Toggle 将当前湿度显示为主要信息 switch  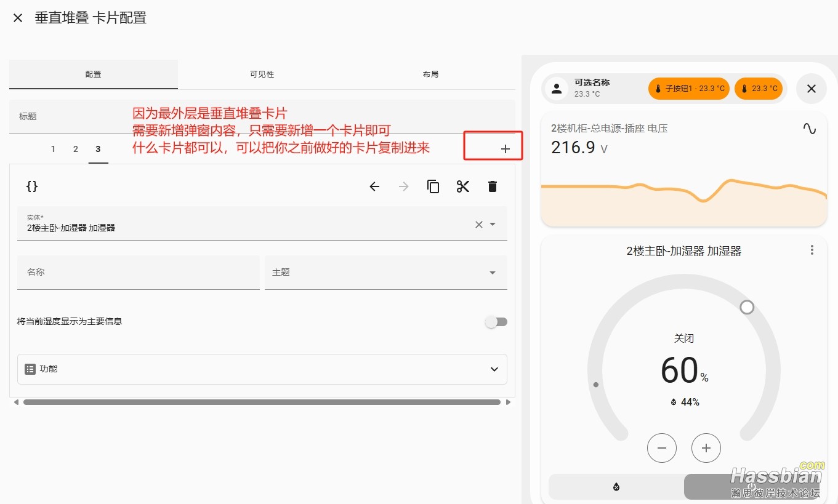click(x=496, y=322)
